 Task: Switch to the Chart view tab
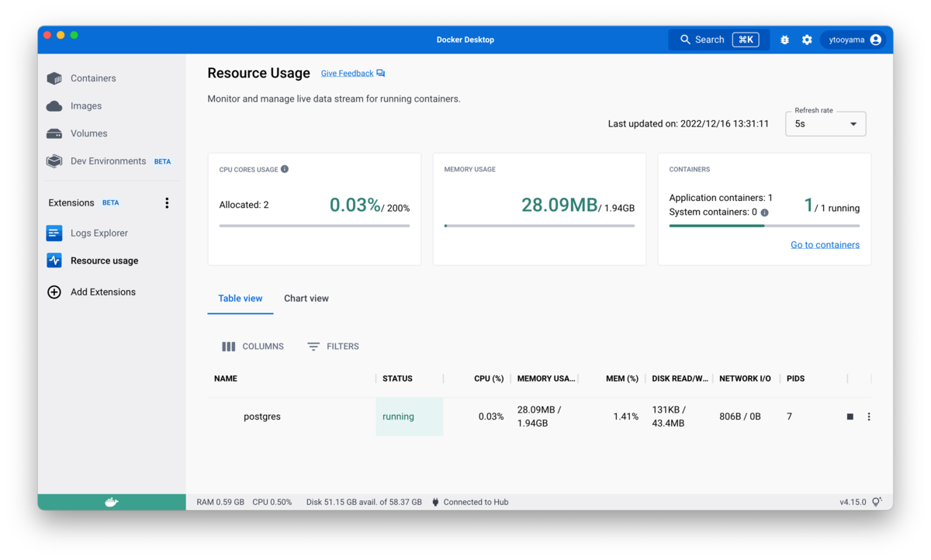[306, 299]
